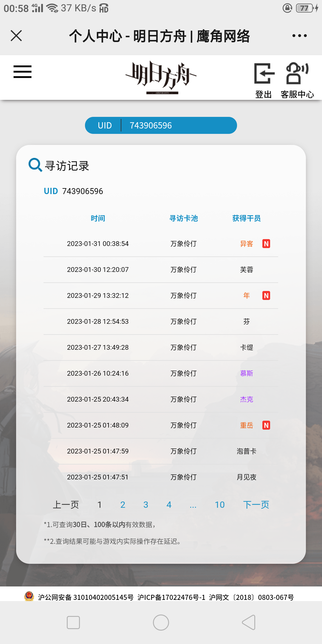Click timestamp 2023-01-31 00:38:54
Screen dimensions: 322x644
(98, 244)
